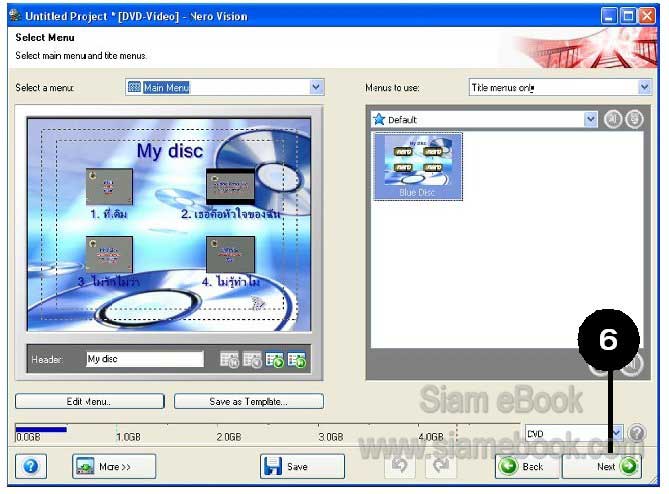Click the 'My disc' heading in preview
Screen dimensions: 669x494
coord(170,151)
